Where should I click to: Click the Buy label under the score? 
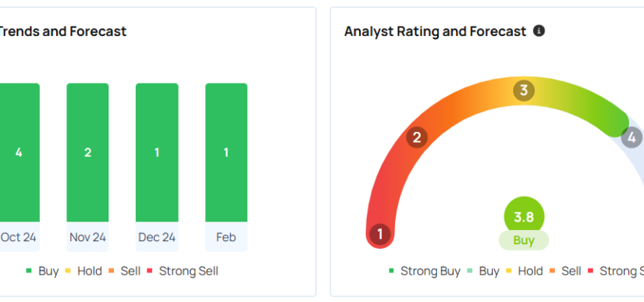524,240
